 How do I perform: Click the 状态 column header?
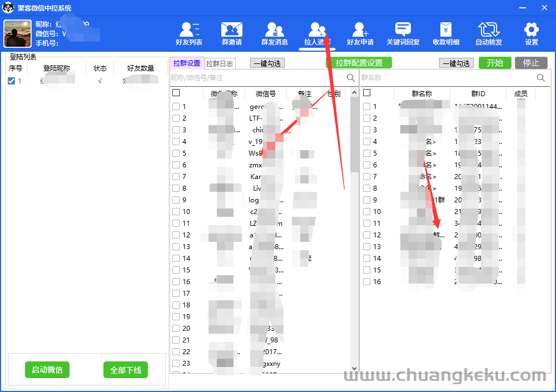point(100,68)
